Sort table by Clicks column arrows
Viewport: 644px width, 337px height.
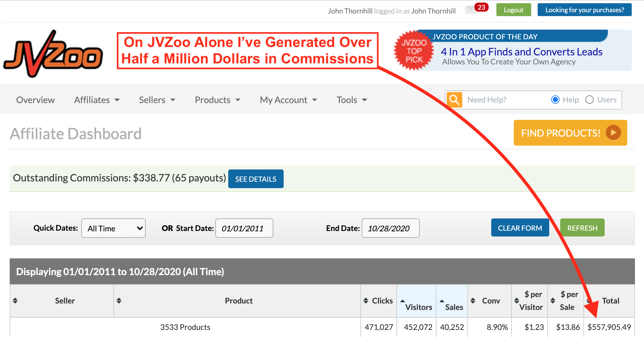tap(366, 301)
